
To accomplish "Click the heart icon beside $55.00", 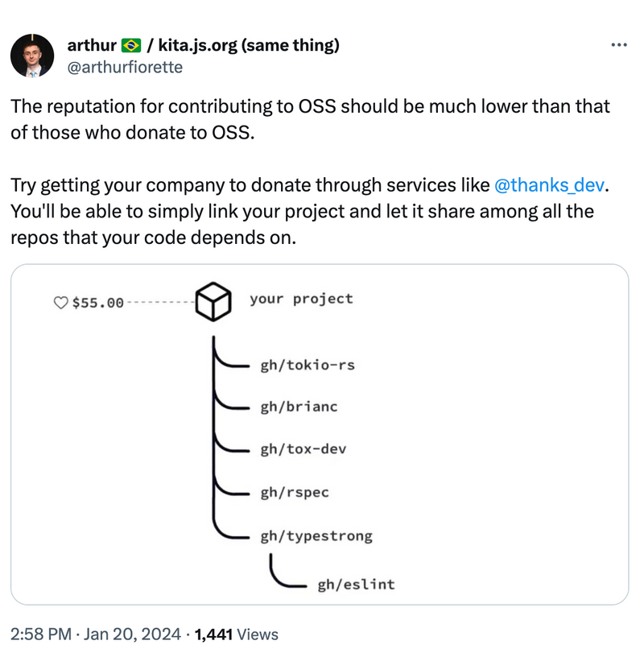I will click(61, 303).
